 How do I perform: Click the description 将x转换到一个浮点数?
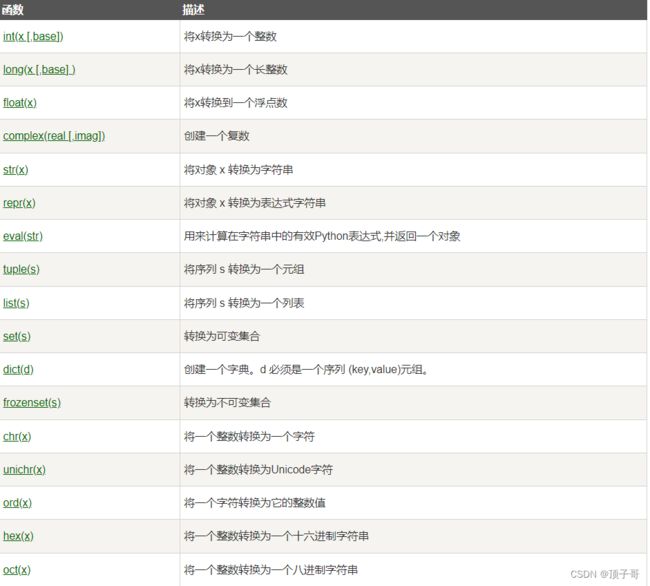coord(236,103)
